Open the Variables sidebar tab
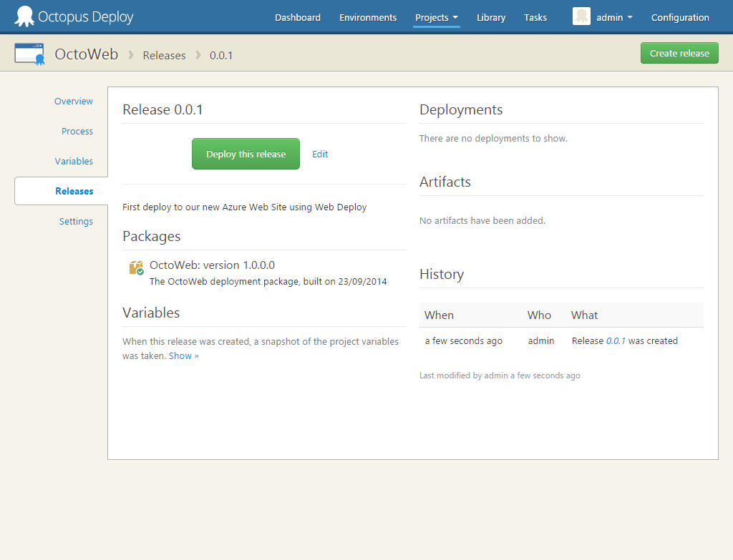733x560 pixels. [74, 161]
